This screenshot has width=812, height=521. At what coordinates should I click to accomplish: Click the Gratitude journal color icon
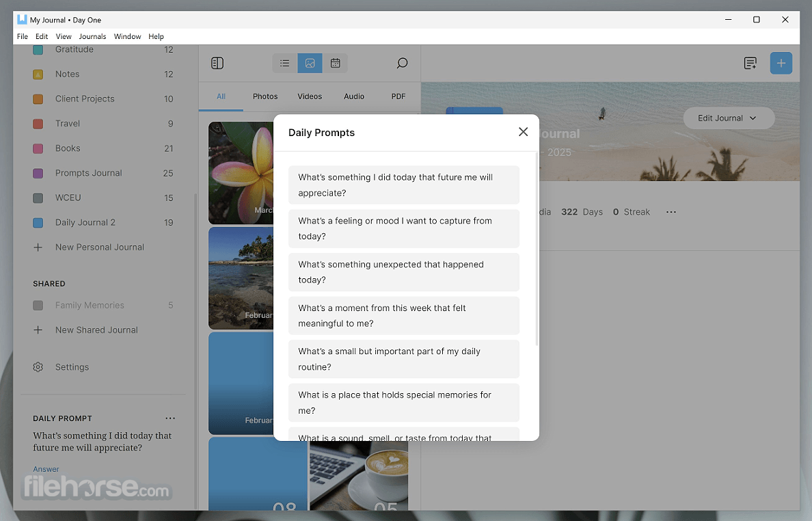click(x=38, y=50)
